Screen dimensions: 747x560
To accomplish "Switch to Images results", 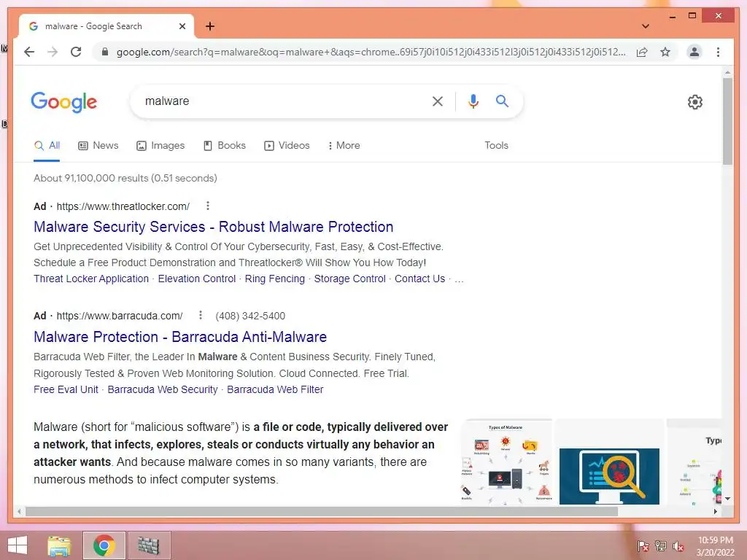I will (160, 145).
